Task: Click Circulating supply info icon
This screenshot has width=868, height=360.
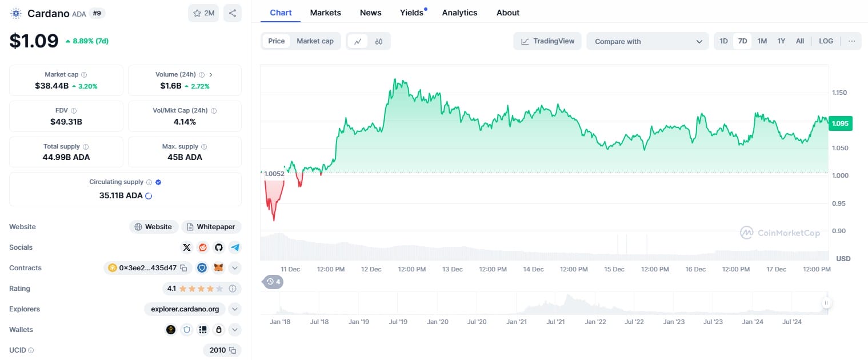Action: [149, 182]
